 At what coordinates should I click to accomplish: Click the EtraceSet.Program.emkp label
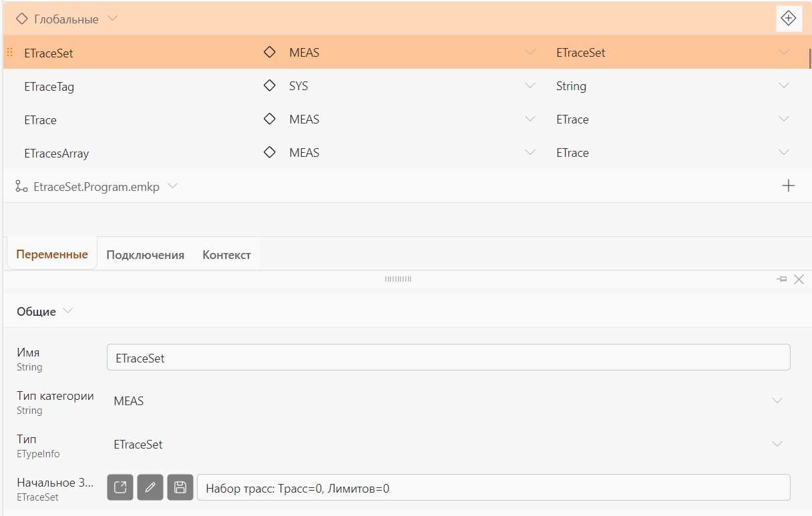point(96,187)
